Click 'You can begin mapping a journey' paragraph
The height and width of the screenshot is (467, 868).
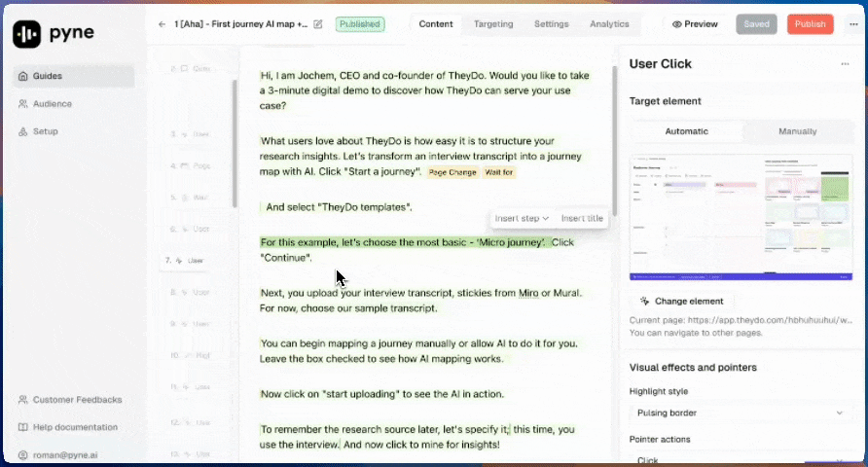419,351
